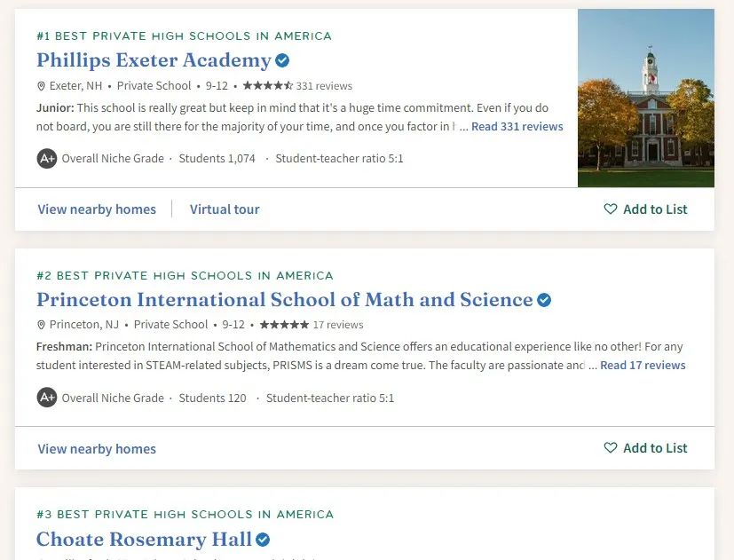This screenshot has width=734, height=560.
Task: Click location pin icon beside Princeton, NJ
Action: (x=41, y=325)
